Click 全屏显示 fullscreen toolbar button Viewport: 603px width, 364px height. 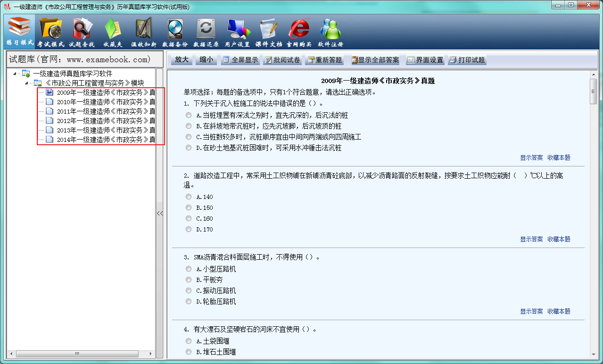240,60
